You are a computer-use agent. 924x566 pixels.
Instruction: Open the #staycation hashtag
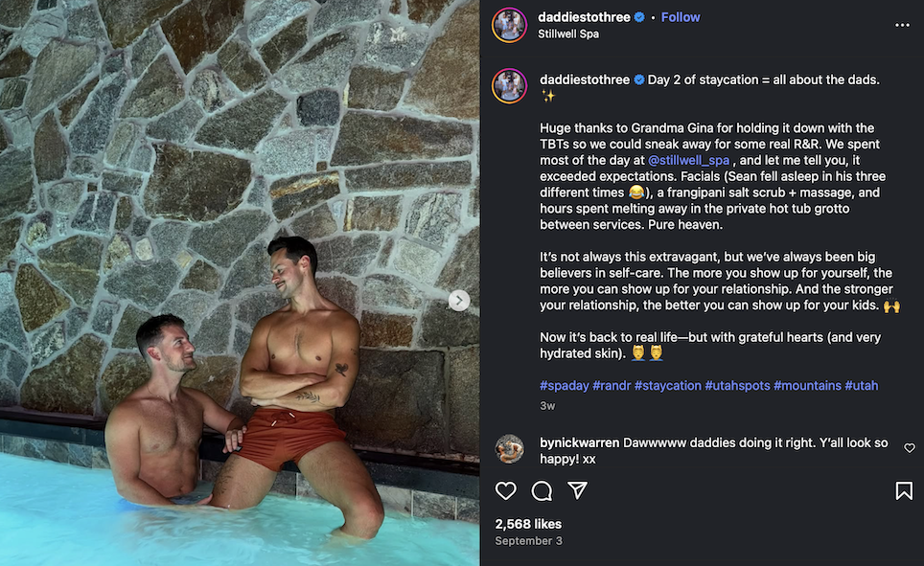pos(667,386)
